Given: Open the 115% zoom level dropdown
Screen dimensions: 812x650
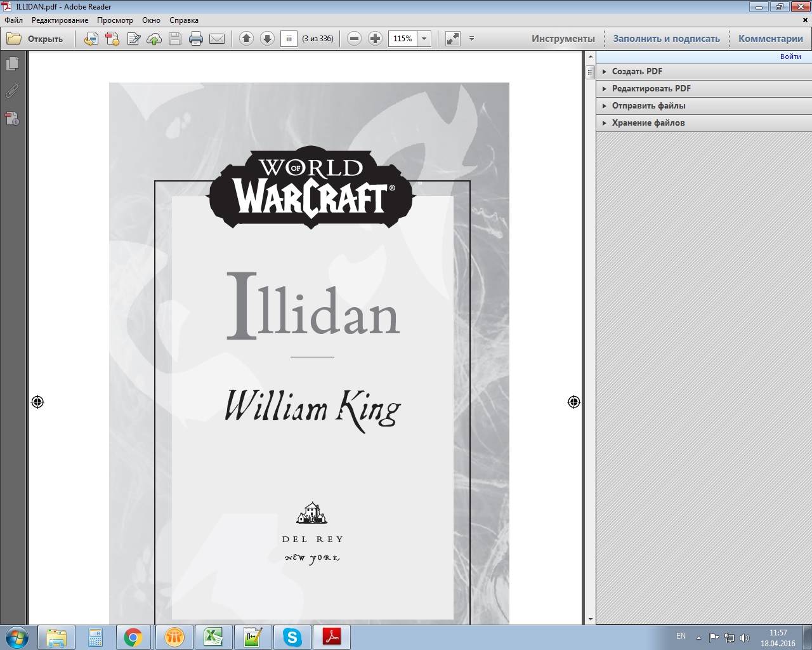Looking at the screenshot, I should tap(424, 39).
